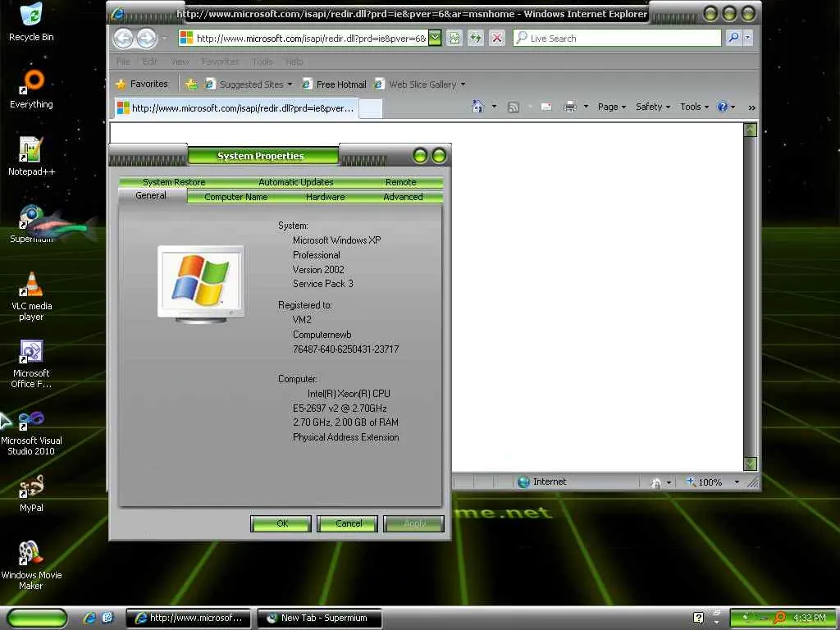Click the RSS feeds icon in the command bar
Image resolution: width=840 pixels, height=630 pixels.
point(514,107)
